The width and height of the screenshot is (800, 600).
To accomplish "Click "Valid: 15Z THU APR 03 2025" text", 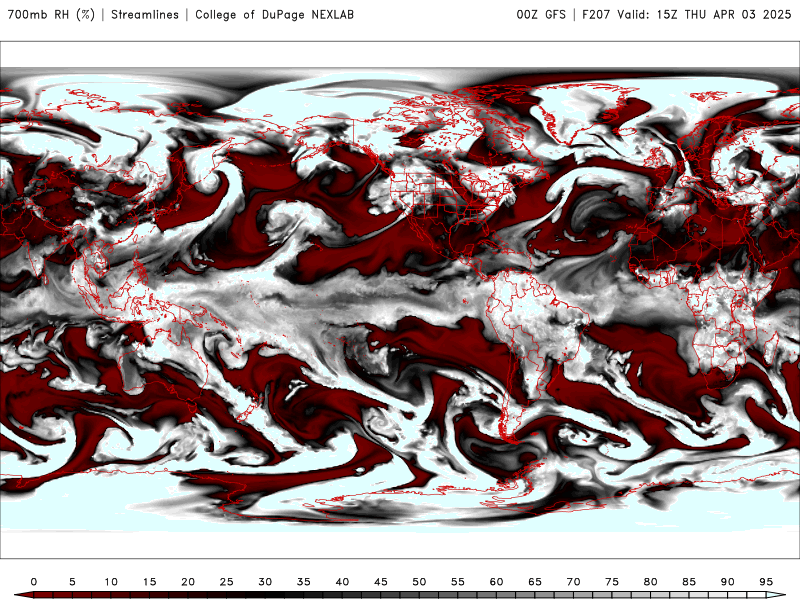I will coord(704,14).
